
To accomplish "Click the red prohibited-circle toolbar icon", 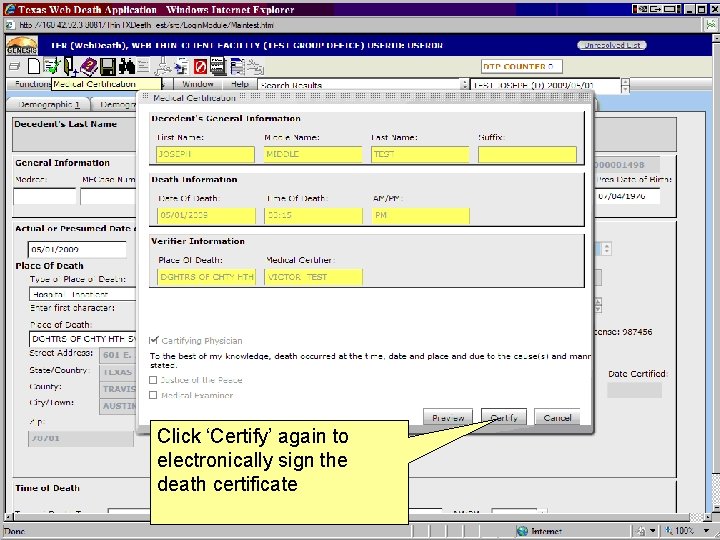I will (200, 67).
